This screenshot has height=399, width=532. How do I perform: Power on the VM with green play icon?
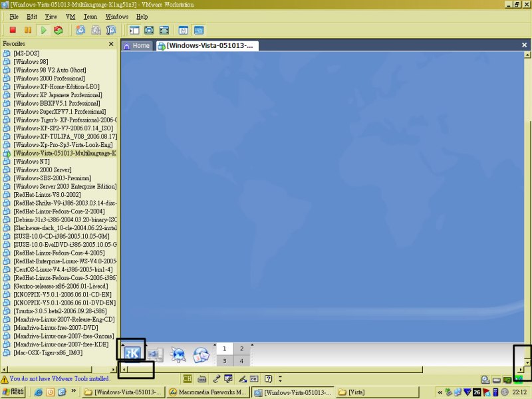pyautogui.click(x=43, y=30)
